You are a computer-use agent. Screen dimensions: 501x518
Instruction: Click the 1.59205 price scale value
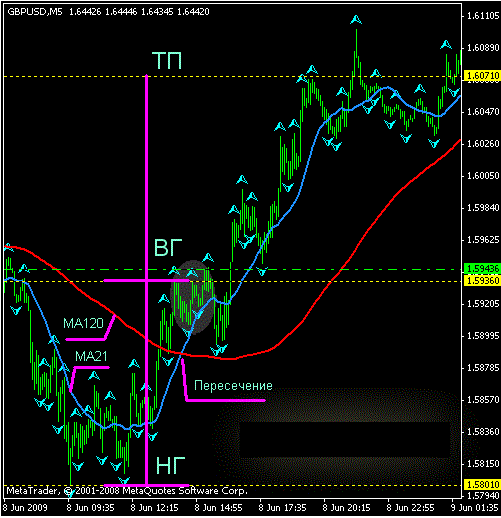pyautogui.click(x=483, y=304)
